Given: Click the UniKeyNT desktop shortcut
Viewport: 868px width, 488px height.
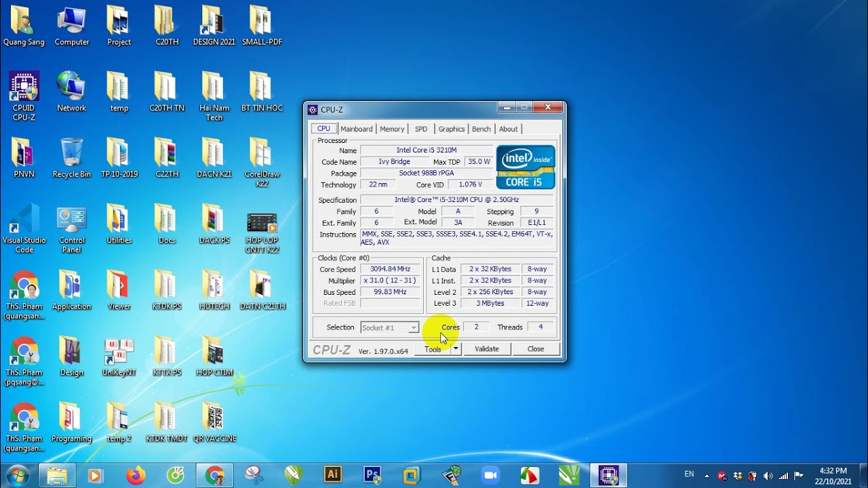Looking at the screenshot, I should 119,357.
